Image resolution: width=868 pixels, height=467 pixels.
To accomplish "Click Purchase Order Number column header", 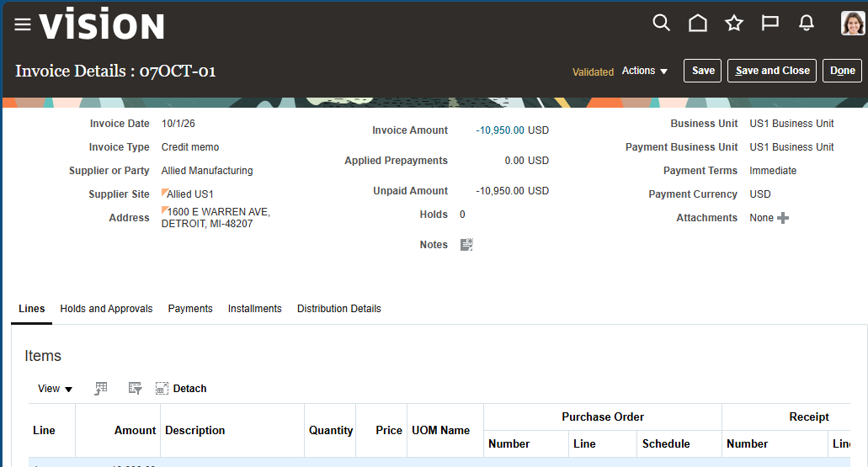I will click(526, 443).
